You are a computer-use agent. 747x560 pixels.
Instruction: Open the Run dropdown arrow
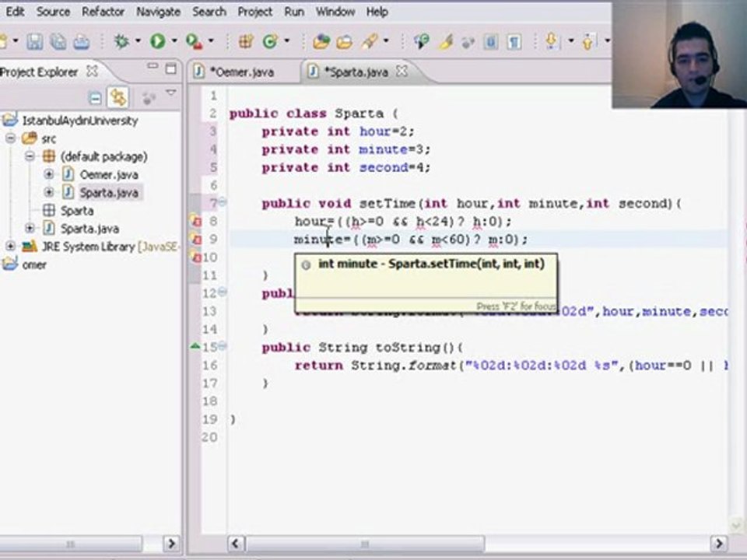174,41
